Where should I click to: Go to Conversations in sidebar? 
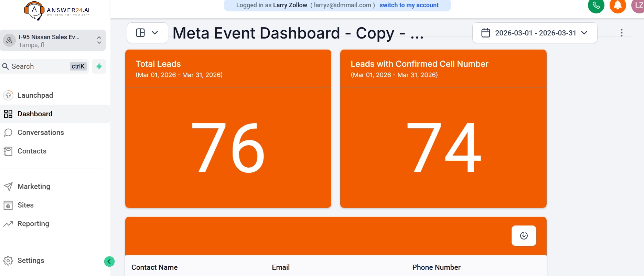coord(41,132)
